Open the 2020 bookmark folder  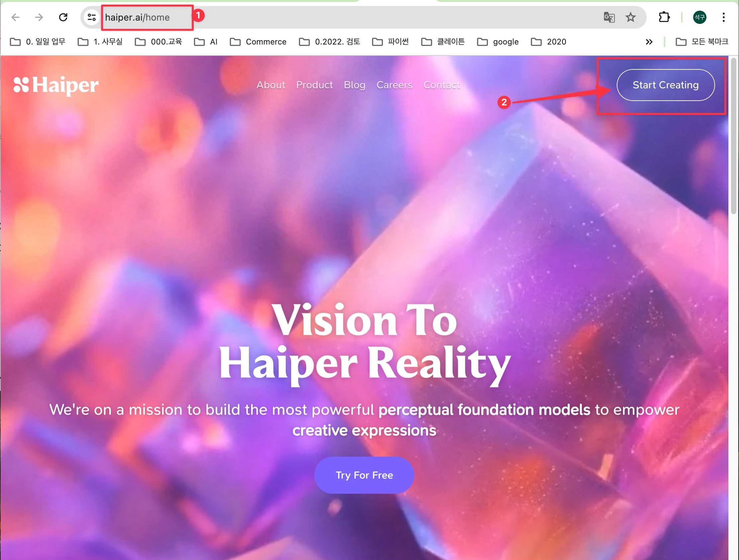[549, 42]
